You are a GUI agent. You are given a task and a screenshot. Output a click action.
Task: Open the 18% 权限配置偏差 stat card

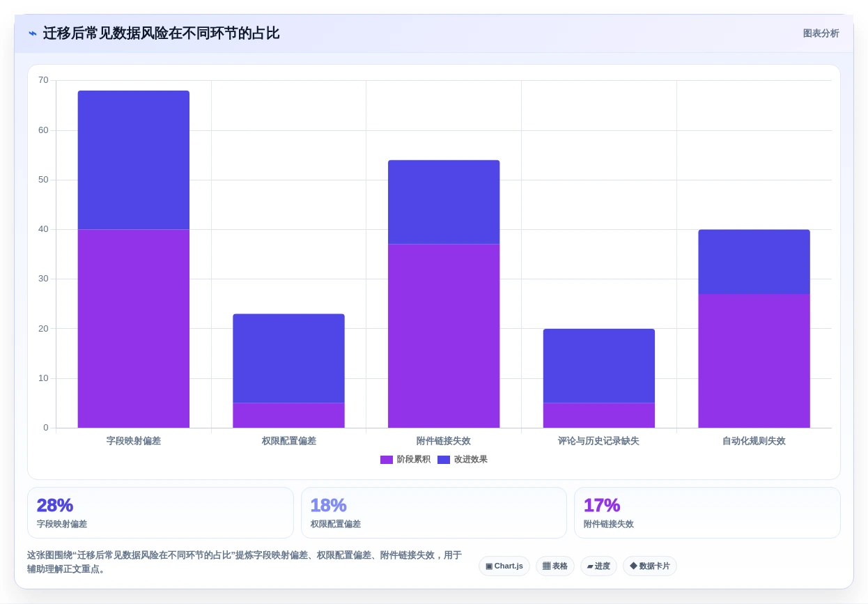[x=434, y=513]
